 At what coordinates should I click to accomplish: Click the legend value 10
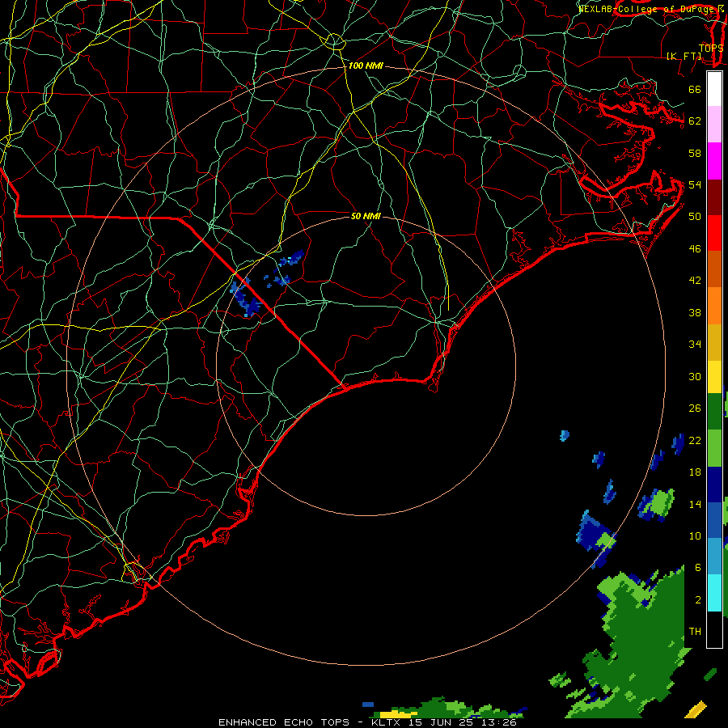point(695,535)
